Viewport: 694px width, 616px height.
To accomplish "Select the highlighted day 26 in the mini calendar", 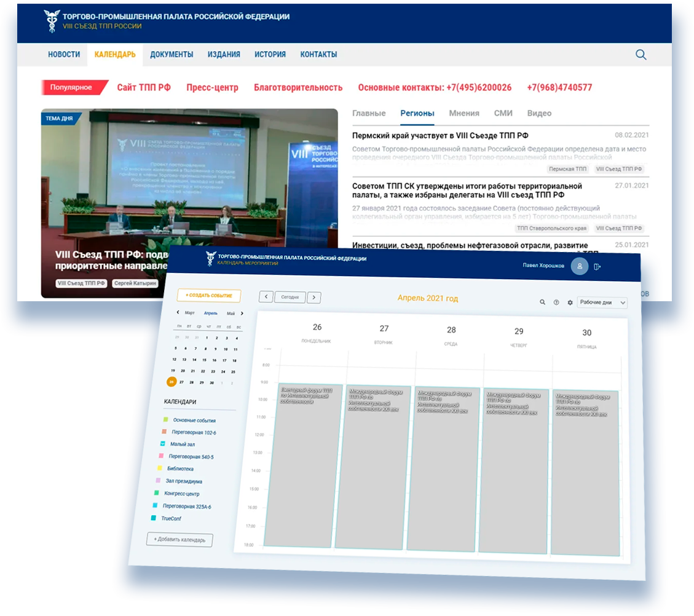I will click(x=172, y=381).
